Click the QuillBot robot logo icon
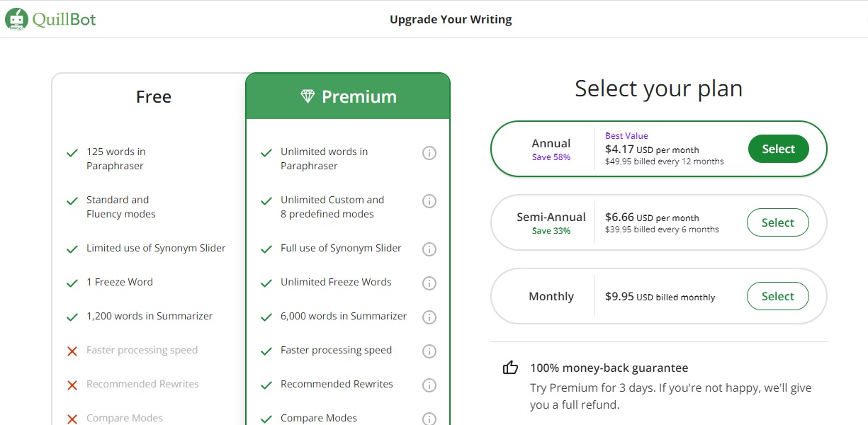The height and width of the screenshot is (425, 868). tap(16, 19)
